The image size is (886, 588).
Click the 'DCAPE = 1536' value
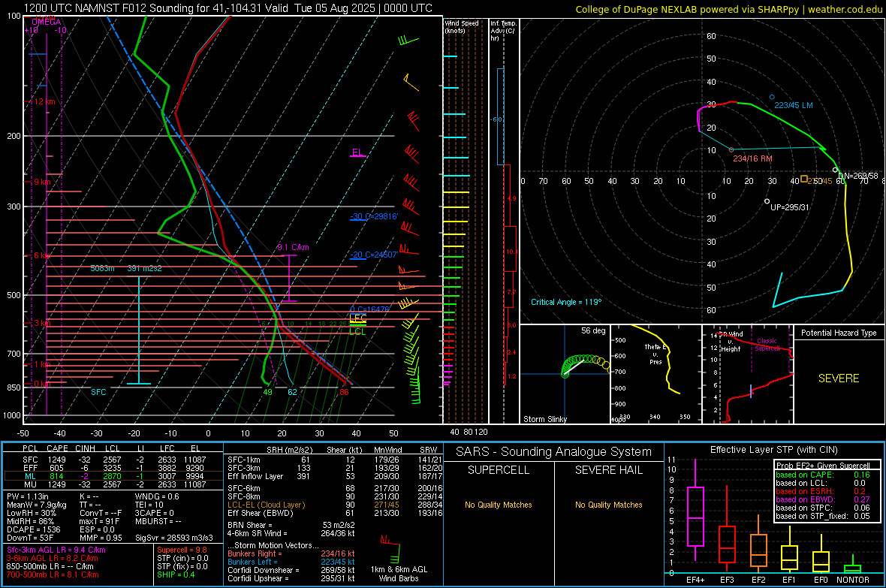[33, 529]
